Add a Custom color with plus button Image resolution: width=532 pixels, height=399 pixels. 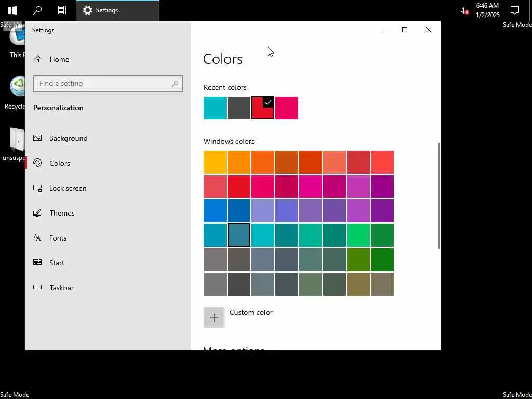214,317
